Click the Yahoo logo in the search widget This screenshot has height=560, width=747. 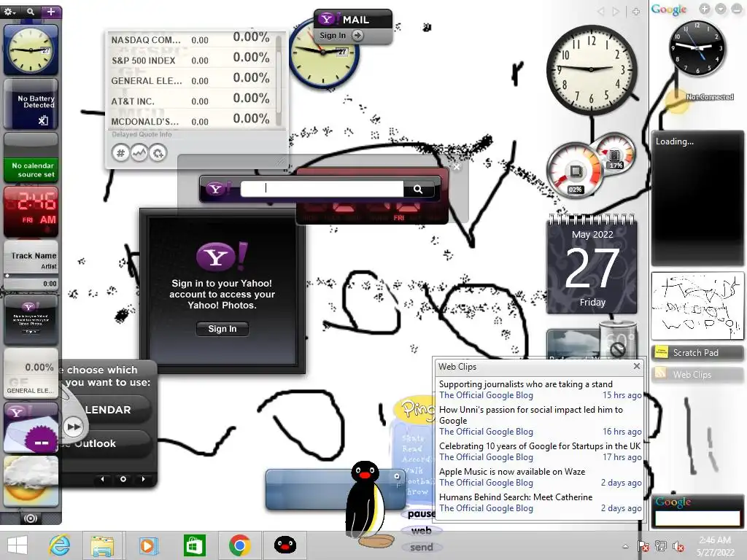[x=218, y=189]
